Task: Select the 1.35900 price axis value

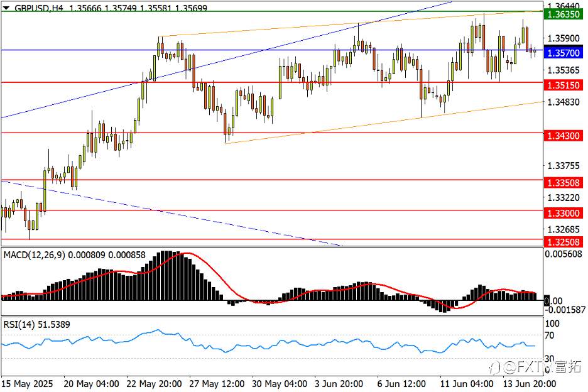Action: [563, 38]
